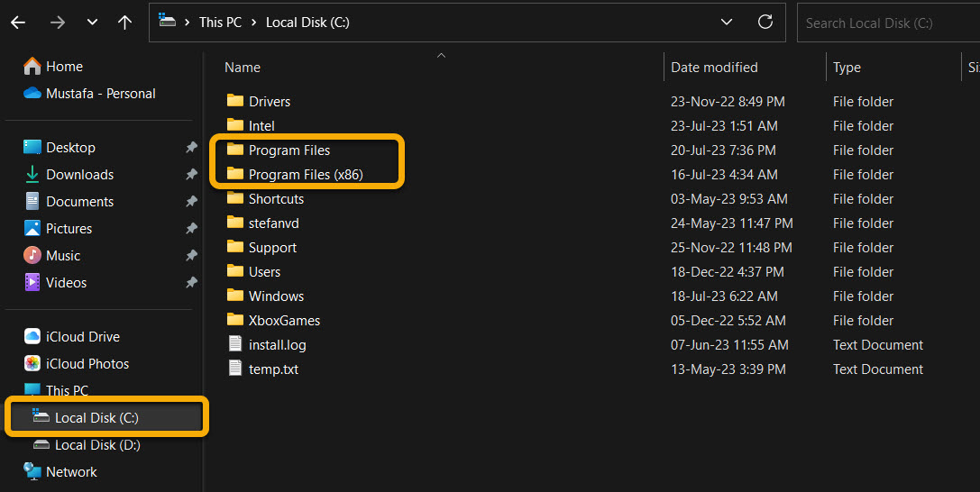
Task: Click the pin icon beside Videos
Action: click(191, 283)
